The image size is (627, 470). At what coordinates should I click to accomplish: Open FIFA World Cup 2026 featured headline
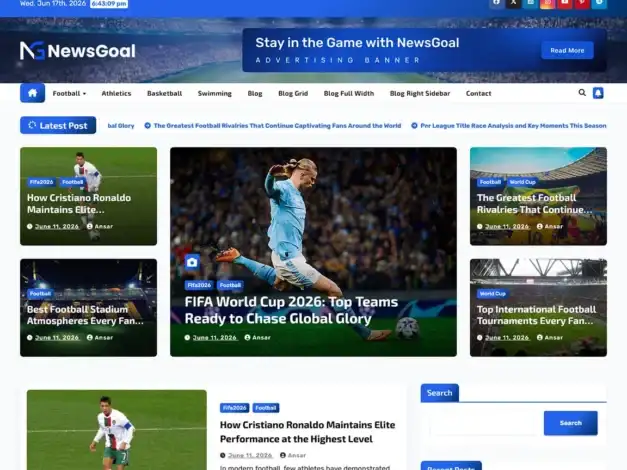point(291,310)
